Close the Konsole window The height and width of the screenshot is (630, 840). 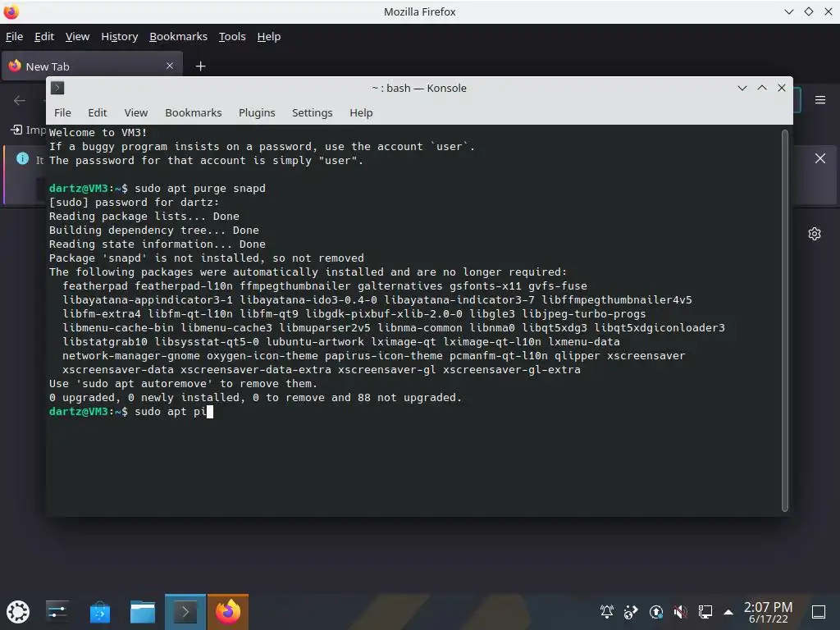(782, 88)
